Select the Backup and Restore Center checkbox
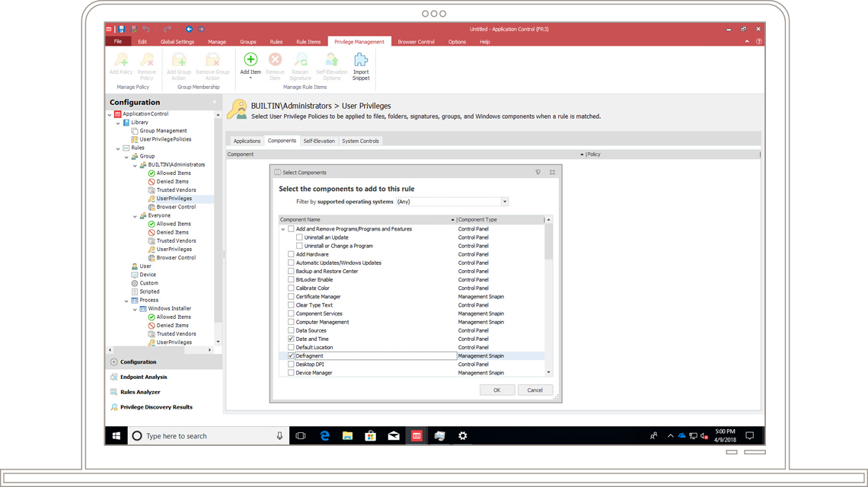 [x=291, y=271]
